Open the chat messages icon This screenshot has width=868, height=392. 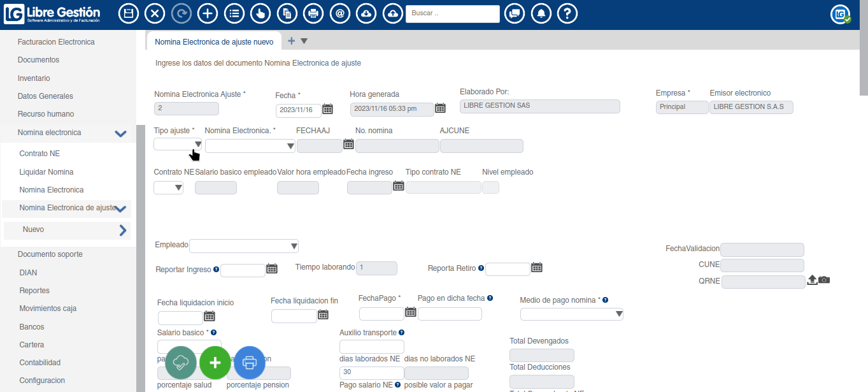tap(514, 13)
